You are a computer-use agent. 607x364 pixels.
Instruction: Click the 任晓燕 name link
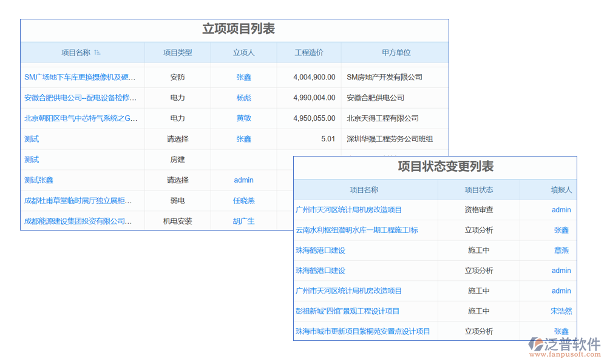pyautogui.click(x=243, y=201)
